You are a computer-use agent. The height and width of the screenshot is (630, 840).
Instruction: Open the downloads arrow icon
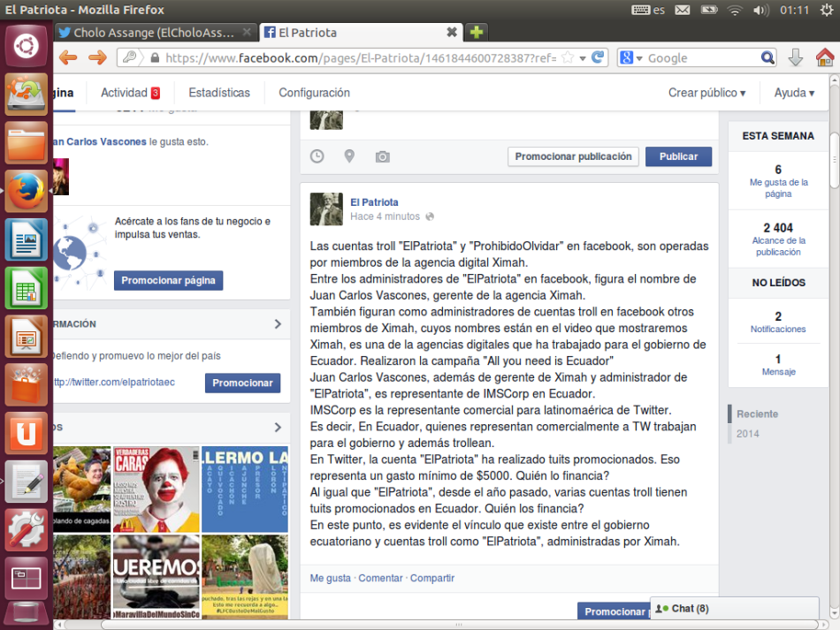796,57
